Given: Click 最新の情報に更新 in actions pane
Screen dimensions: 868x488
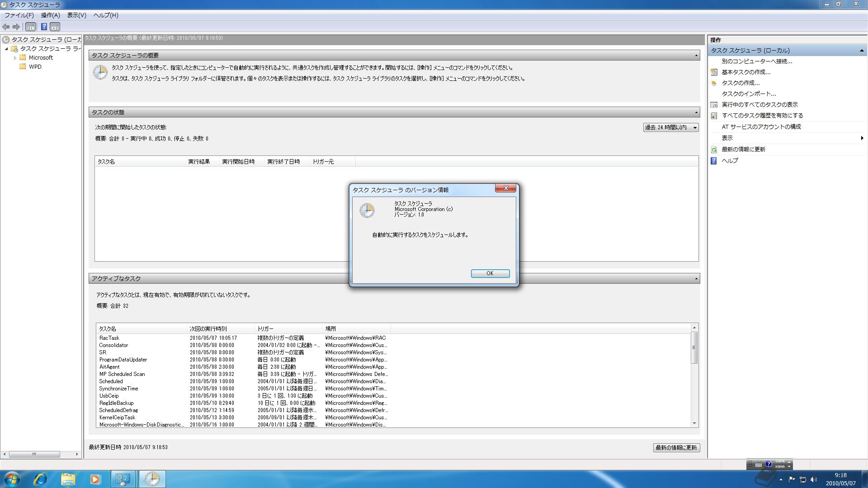Looking at the screenshot, I should point(743,150).
